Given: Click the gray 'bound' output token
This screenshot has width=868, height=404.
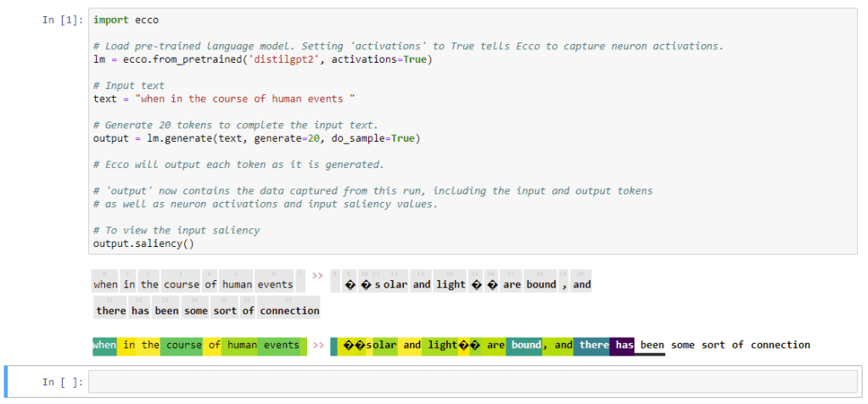Looking at the screenshot, I should click(540, 284).
